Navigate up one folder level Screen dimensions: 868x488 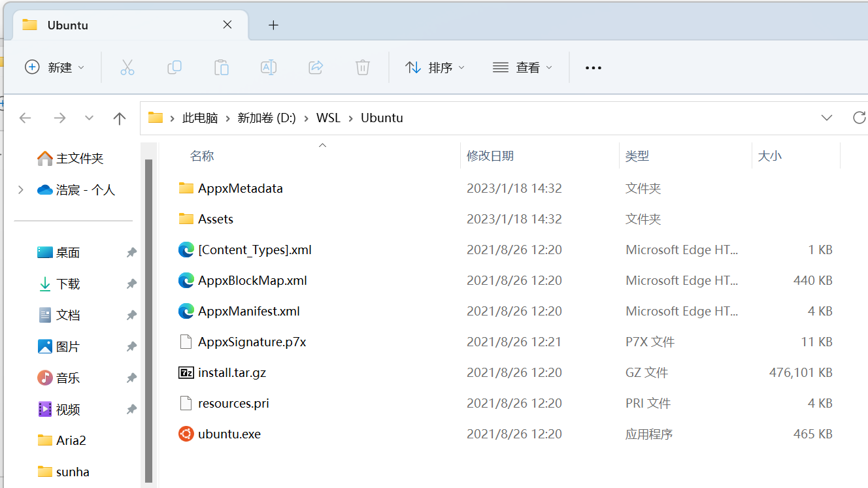(x=119, y=118)
